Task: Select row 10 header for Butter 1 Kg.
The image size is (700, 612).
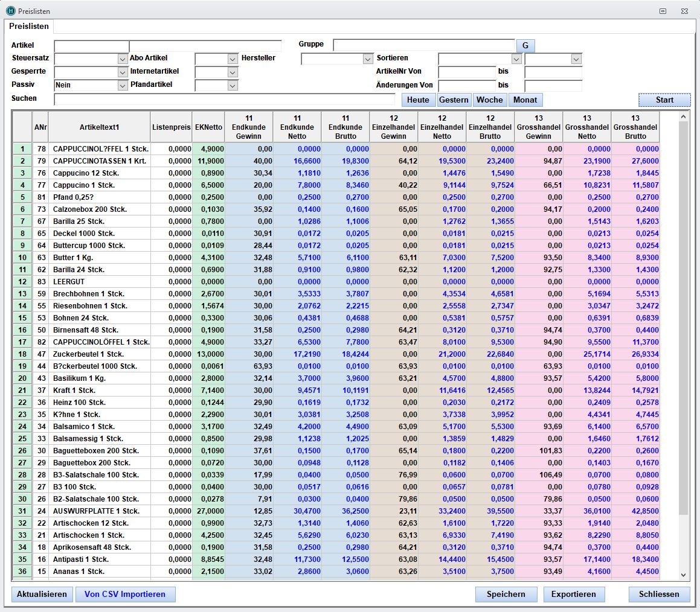Action: coord(22,258)
